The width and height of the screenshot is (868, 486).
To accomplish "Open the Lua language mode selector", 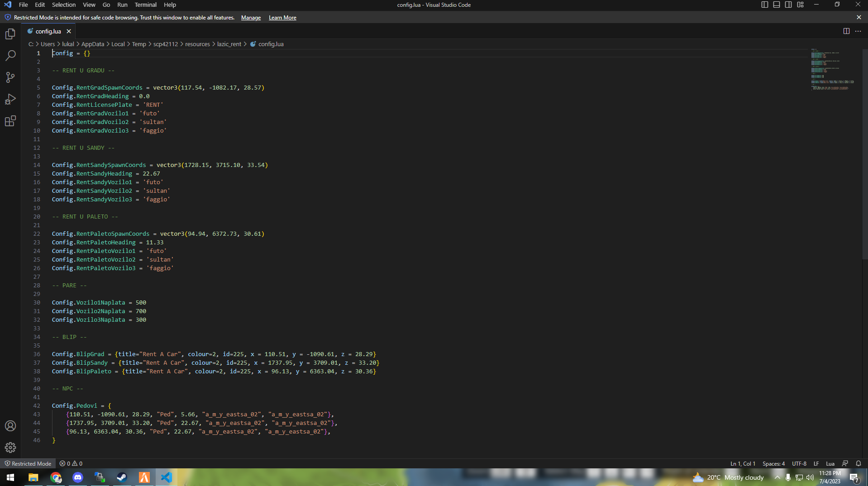I will (830, 463).
